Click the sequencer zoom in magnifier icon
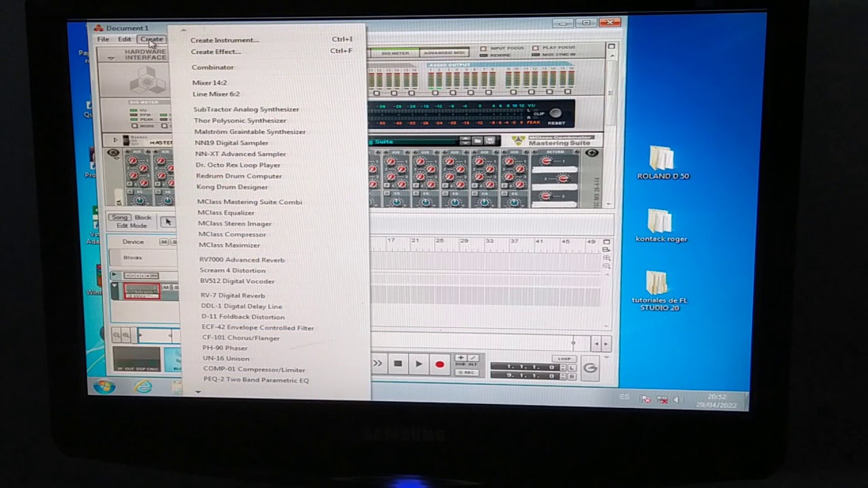Image resolution: width=868 pixels, height=488 pixels. pyautogui.click(x=126, y=335)
